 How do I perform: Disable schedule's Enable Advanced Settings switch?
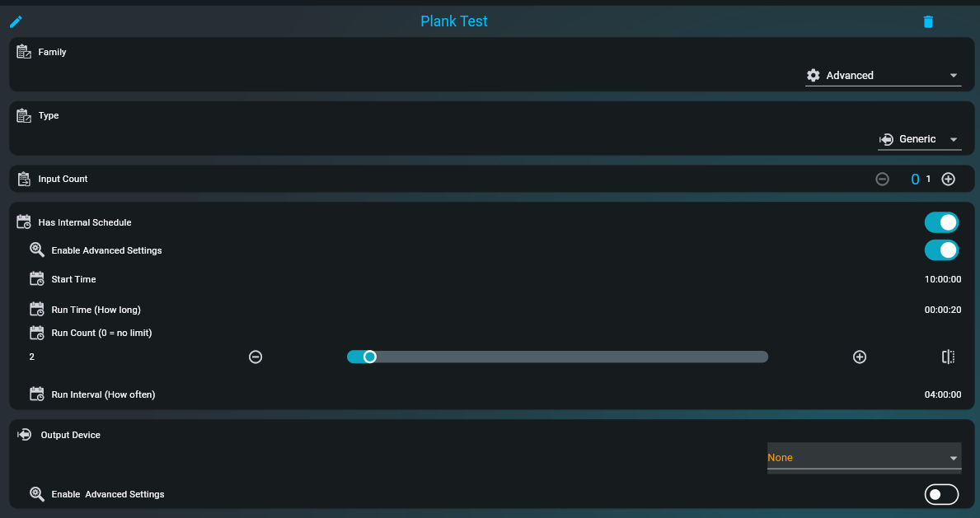941,250
